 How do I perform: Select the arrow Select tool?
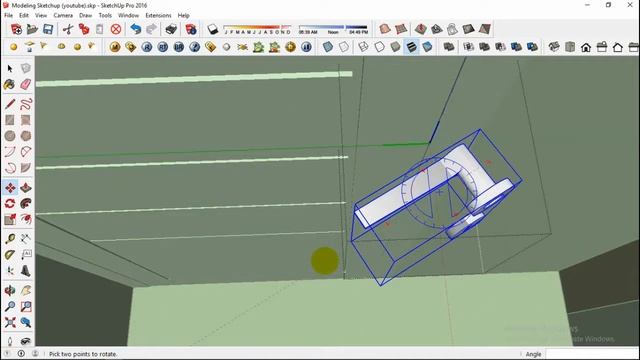(10, 69)
